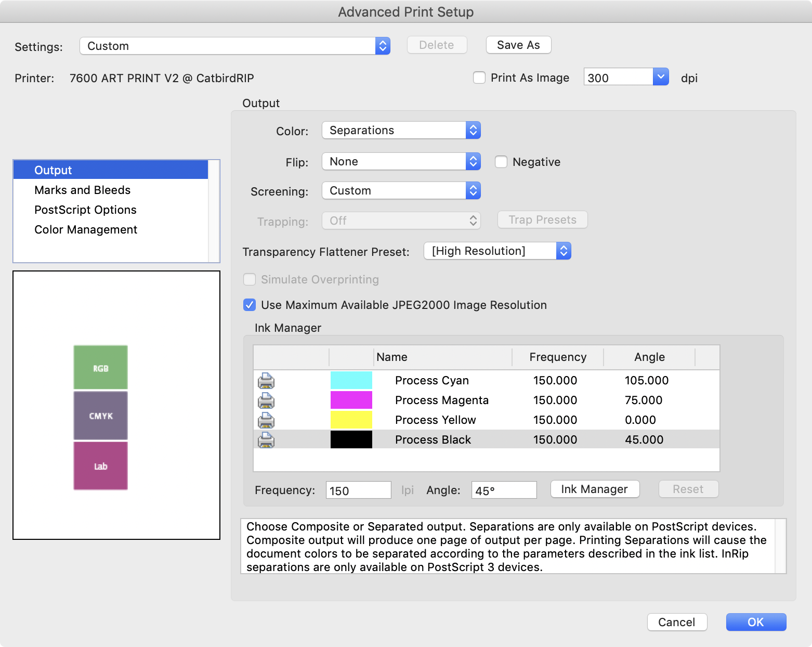The height and width of the screenshot is (647, 812).
Task: Toggle the printer icon for Process Yellow
Action: click(266, 420)
